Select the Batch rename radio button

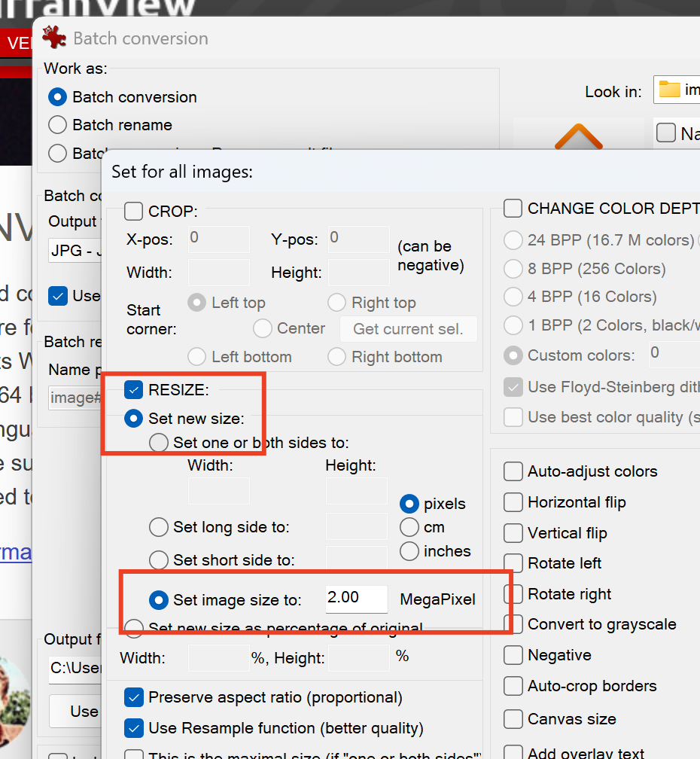(x=57, y=125)
